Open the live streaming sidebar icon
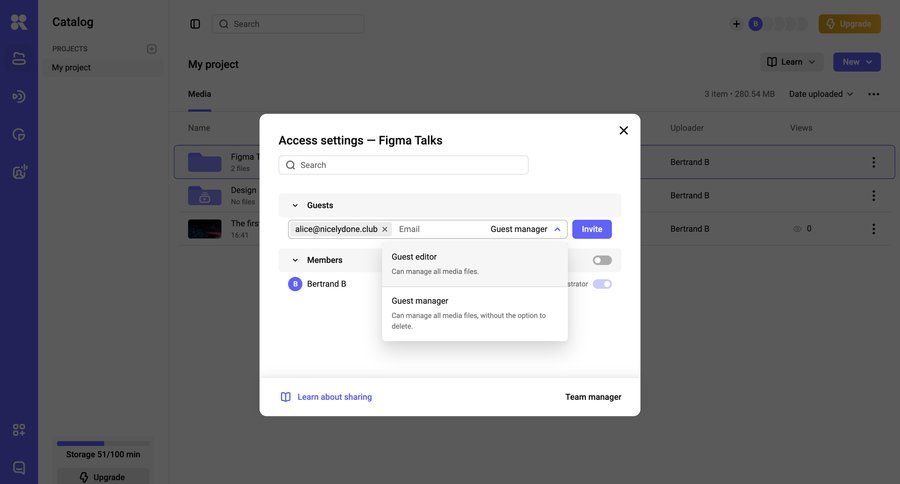Viewport: 900px width, 484px height. [x=19, y=96]
